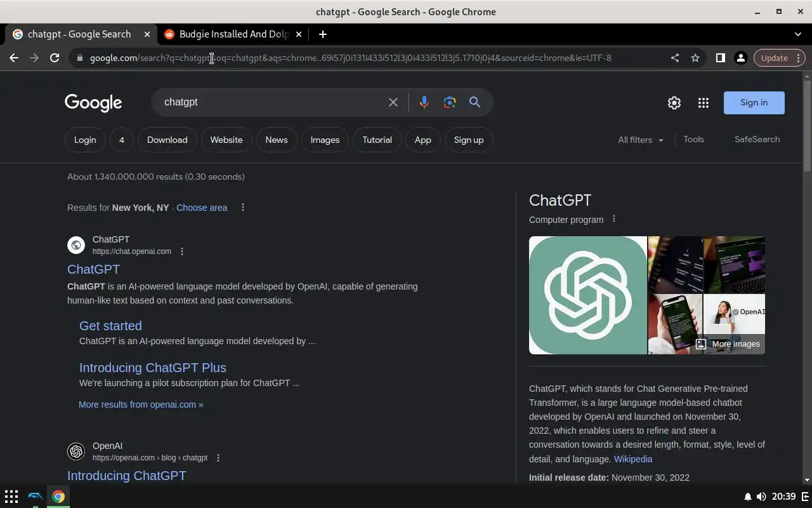Viewport: 812px width, 508px height.
Task: Open volume control in tray
Action: point(761,497)
